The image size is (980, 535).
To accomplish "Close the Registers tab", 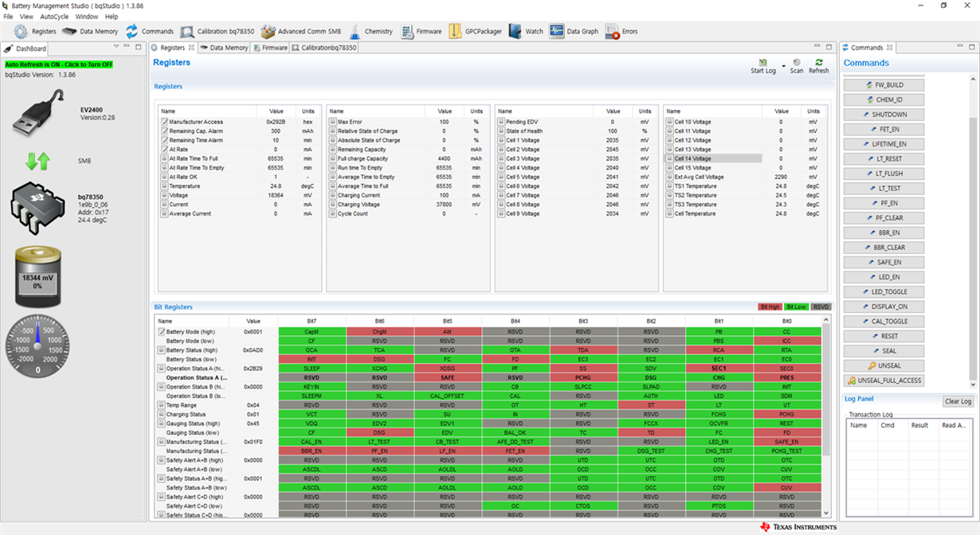I will click(191, 48).
